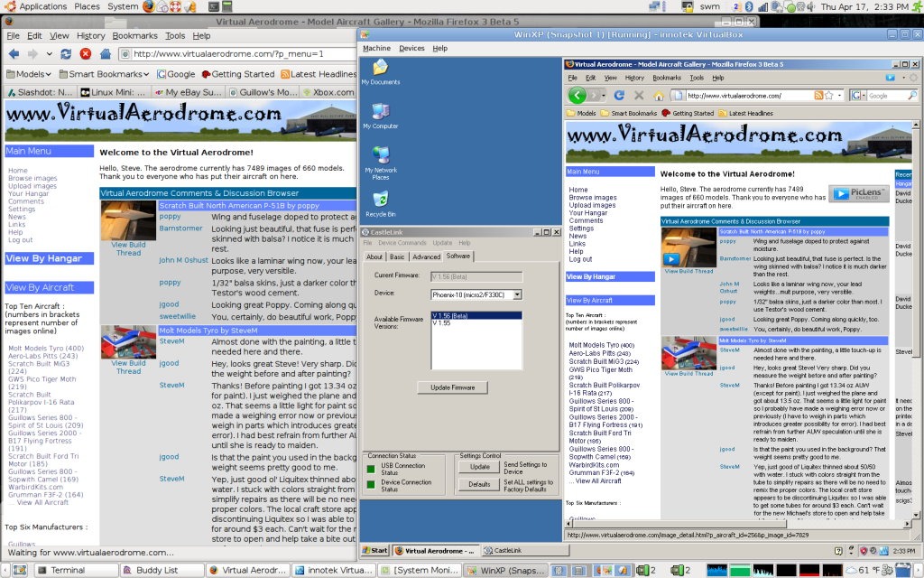This screenshot has height=578, width=924.
Task: Open Bookmarks menu in Linux Firefox
Action: pos(135,35)
